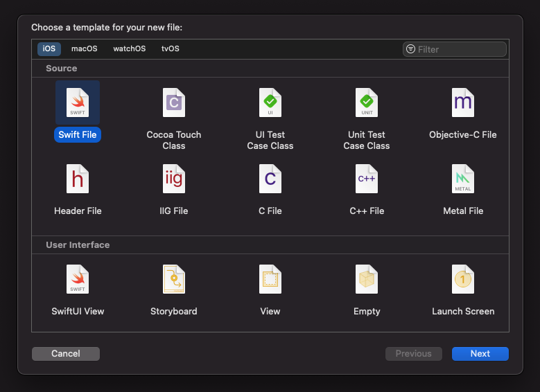This screenshot has height=392, width=540.
Task: Cancel the new file dialog
Action: click(x=66, y=354)
